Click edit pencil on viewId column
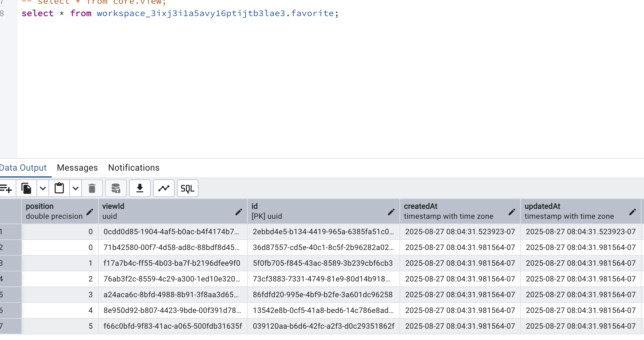This screenshot has width=644, height=340. [239, 212]
